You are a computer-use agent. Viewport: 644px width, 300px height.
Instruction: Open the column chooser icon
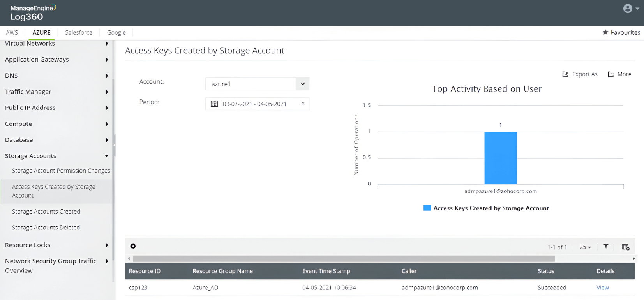tap(625, 247)
